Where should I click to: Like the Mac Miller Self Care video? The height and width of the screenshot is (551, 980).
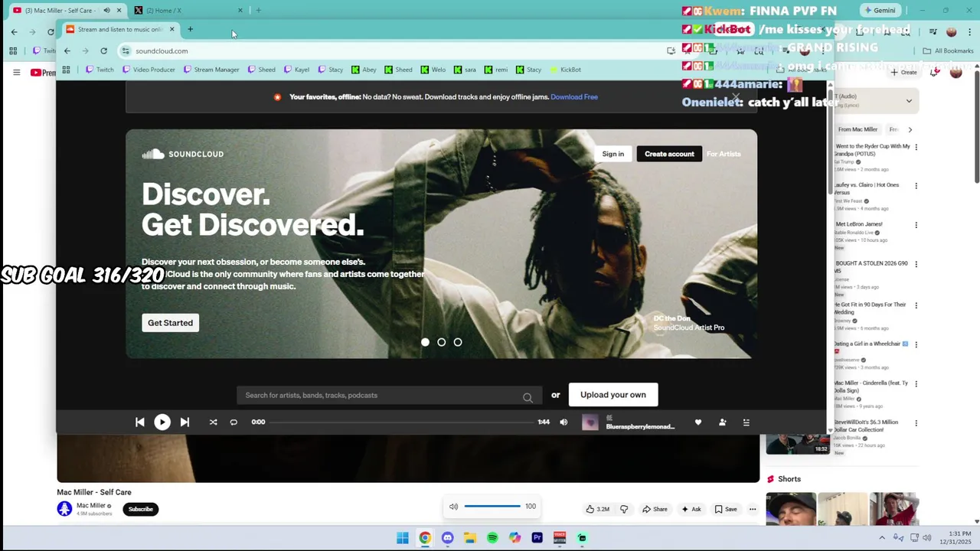pyautogui.click(x=597, y=509)
